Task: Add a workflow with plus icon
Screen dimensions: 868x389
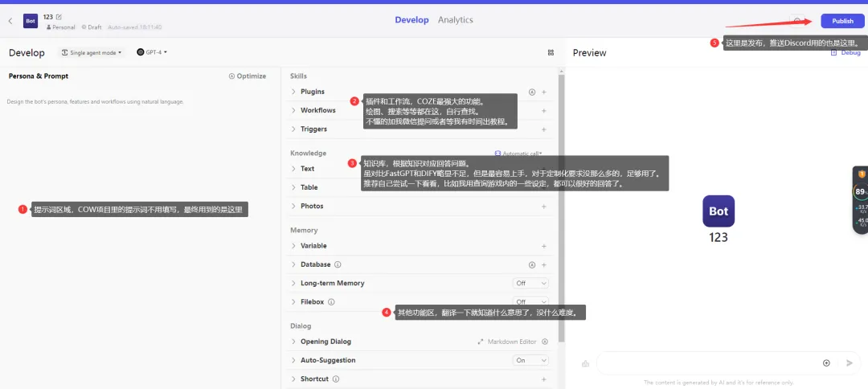Action: point(543,111)
